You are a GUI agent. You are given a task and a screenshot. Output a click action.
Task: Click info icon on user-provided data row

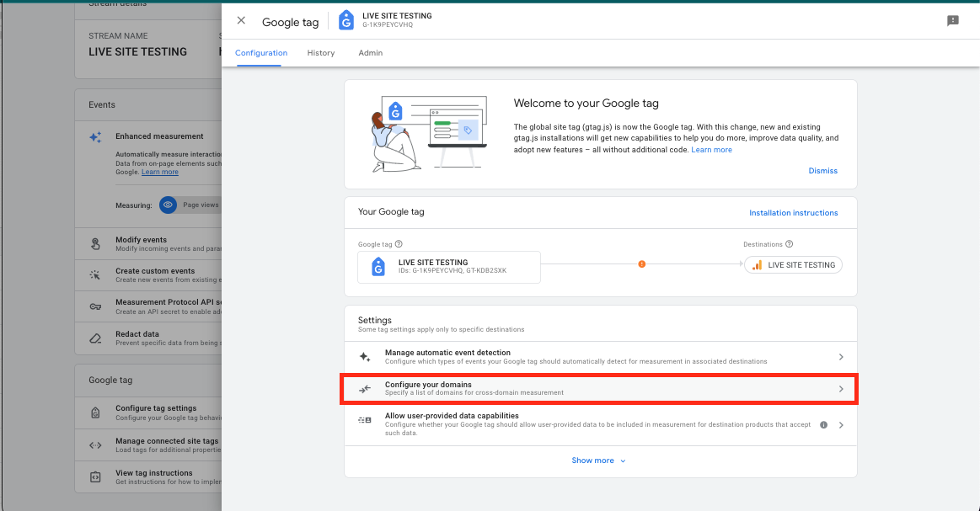pyautogui.click(x=824, y=425)
